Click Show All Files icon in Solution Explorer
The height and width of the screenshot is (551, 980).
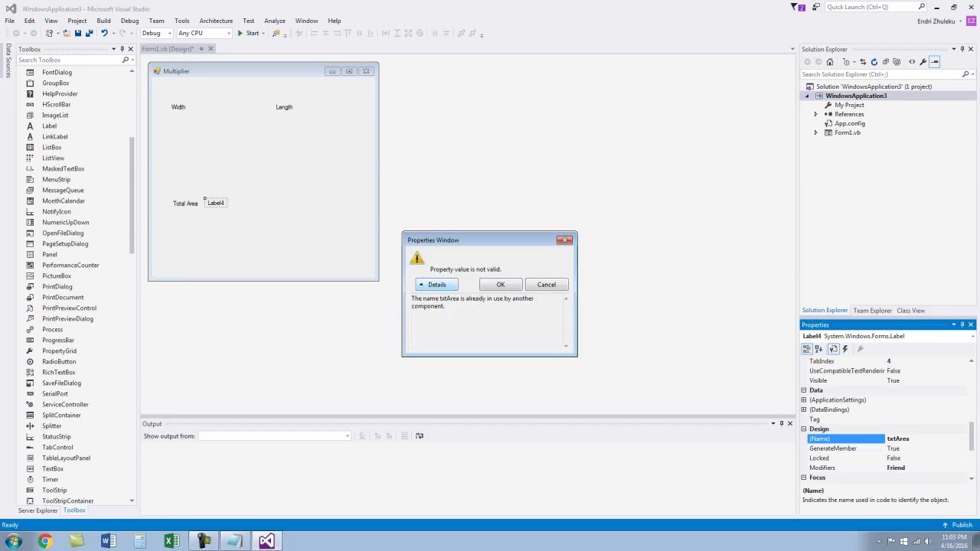click(x=897, y=62)
